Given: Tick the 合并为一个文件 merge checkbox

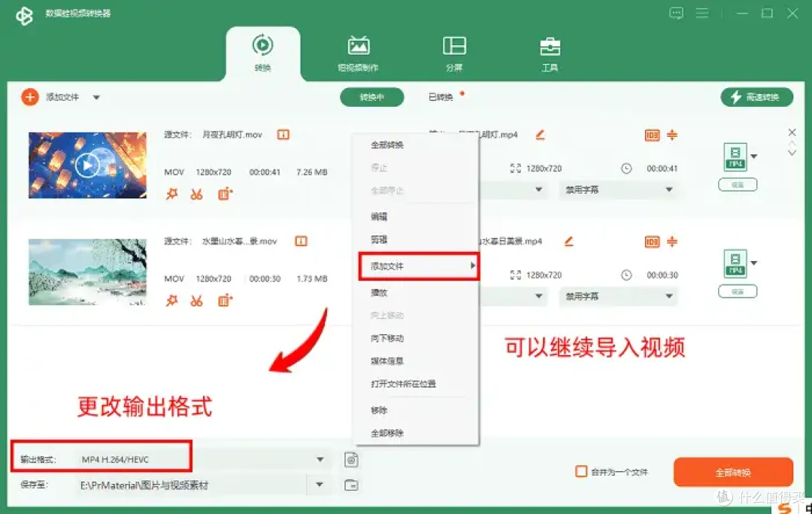Looking at the screenshot, I should tap(581, 472).
